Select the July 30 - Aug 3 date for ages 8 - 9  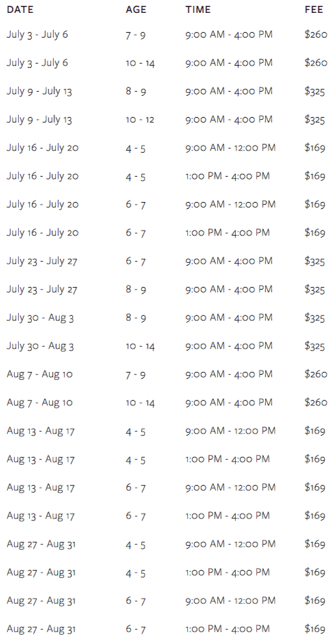point(40,318)
